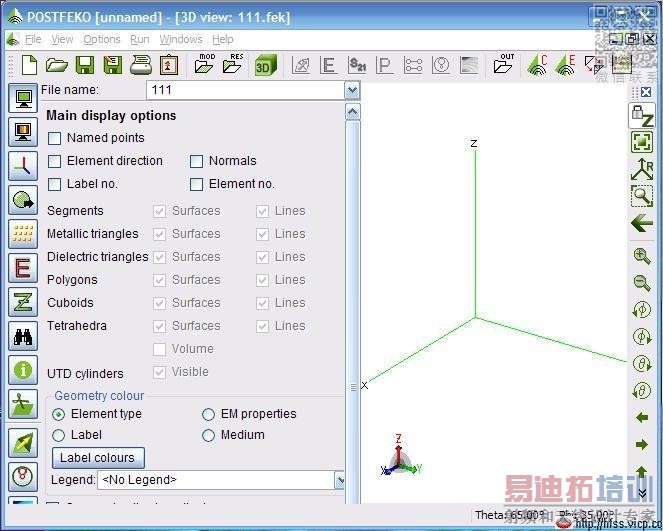
Task: Click zoom to extents icon
Action: pyautogui.click(x=642, y=142)
